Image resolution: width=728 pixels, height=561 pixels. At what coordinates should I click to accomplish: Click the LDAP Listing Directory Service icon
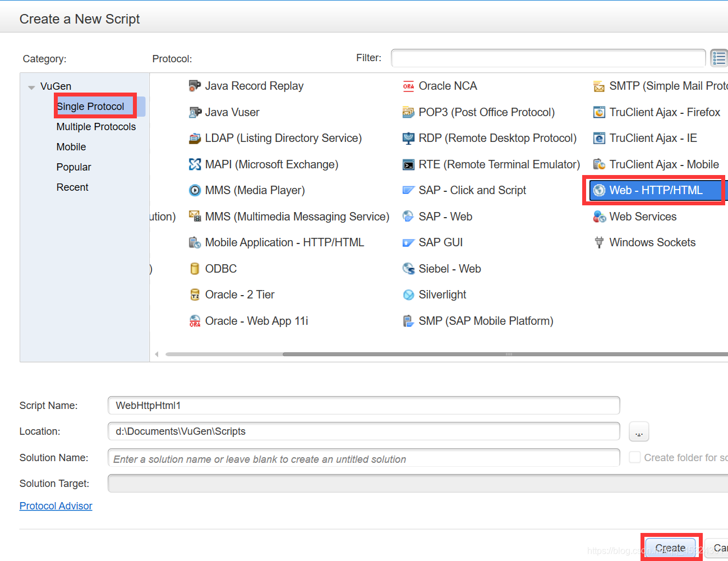[x=195, y=138]
